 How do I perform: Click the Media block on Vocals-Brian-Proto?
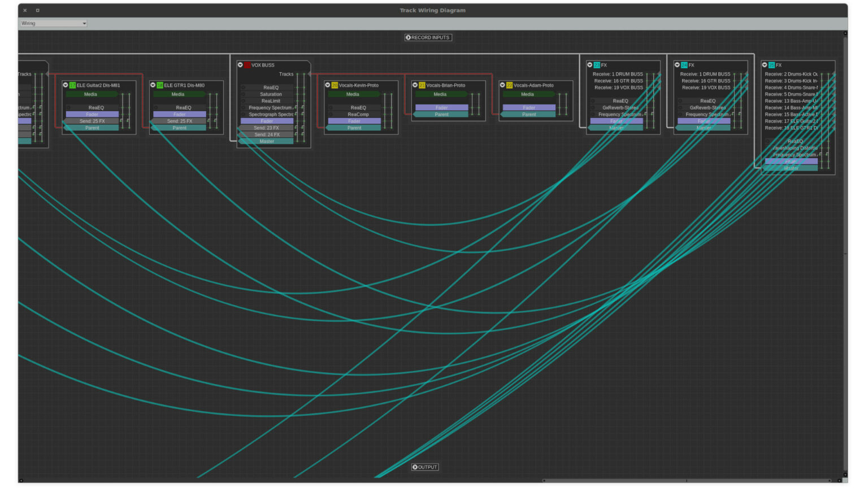coord(440,94)
